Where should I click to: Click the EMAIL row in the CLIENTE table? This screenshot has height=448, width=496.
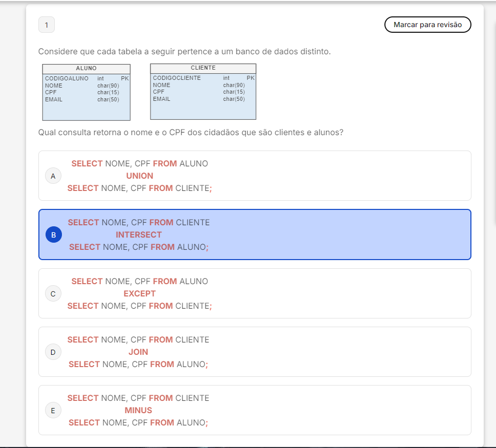coord(162,99)
